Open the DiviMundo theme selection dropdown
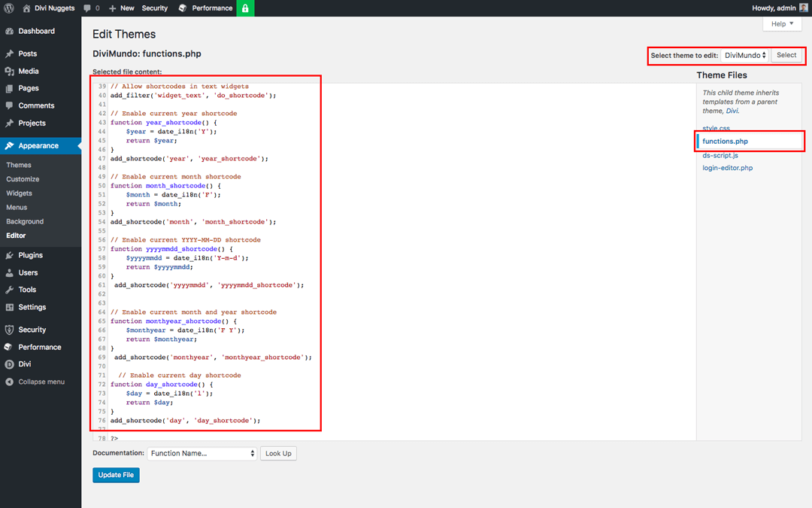The image size is (812, 508). coord(744,54)
